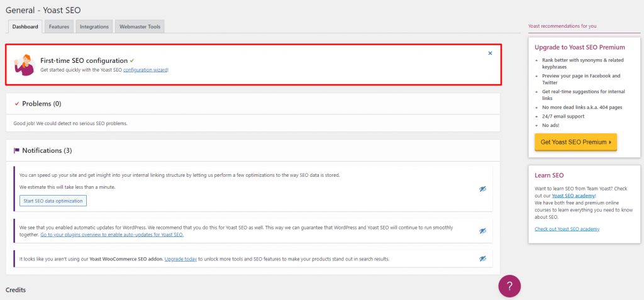Go to the Webmaster Tools tab
This screenshot has height=300, width=644.
point(140,26)
